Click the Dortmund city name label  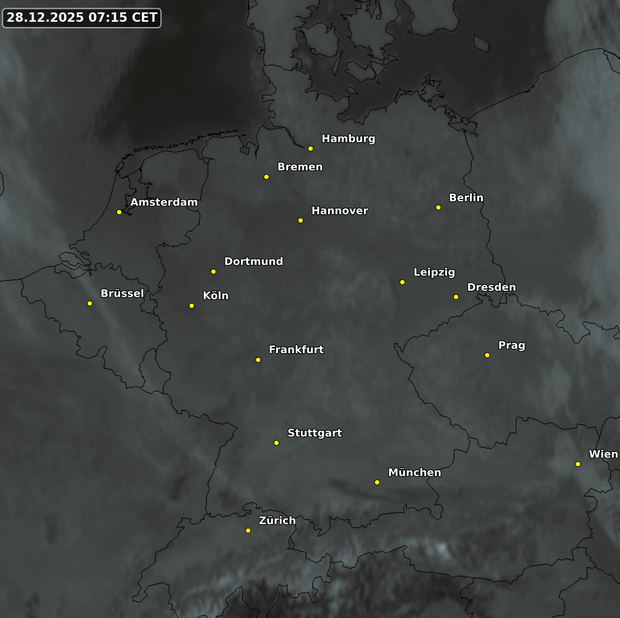253,262
